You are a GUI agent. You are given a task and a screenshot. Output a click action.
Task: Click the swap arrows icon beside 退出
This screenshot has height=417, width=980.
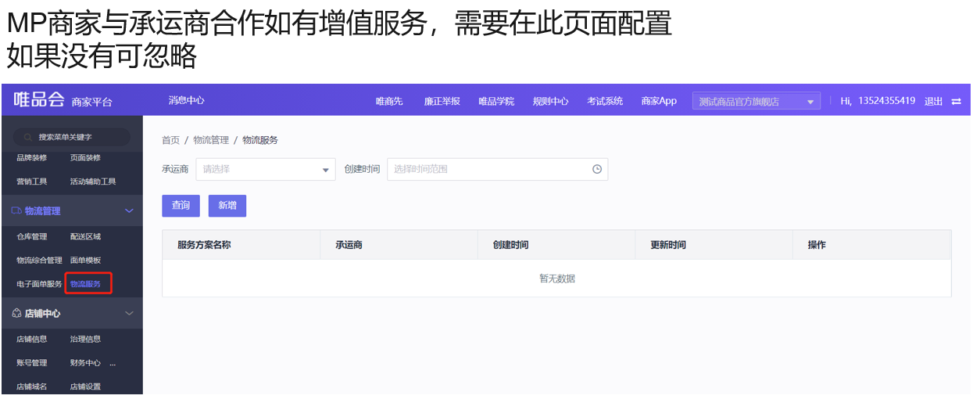[956, 102]
